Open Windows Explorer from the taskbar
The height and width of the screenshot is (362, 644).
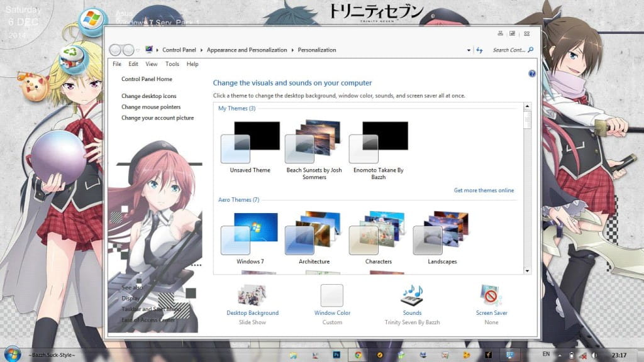pos(294,354)
